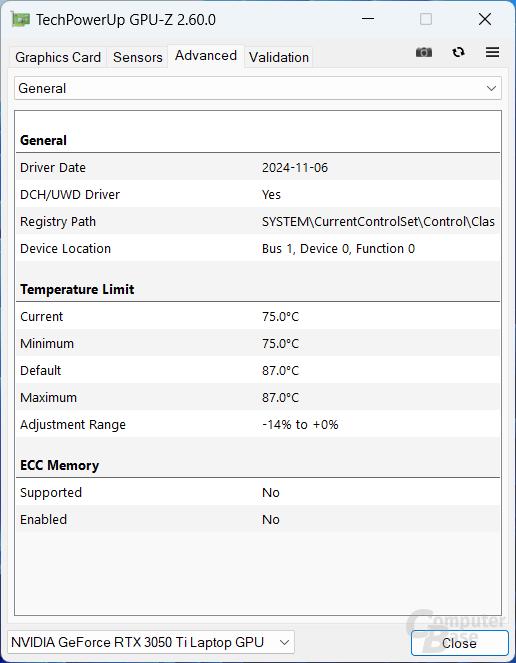This screenshot has width=516, height=663.
Task: Click the ECC Enabled row label
Action: tap(44, 519)
